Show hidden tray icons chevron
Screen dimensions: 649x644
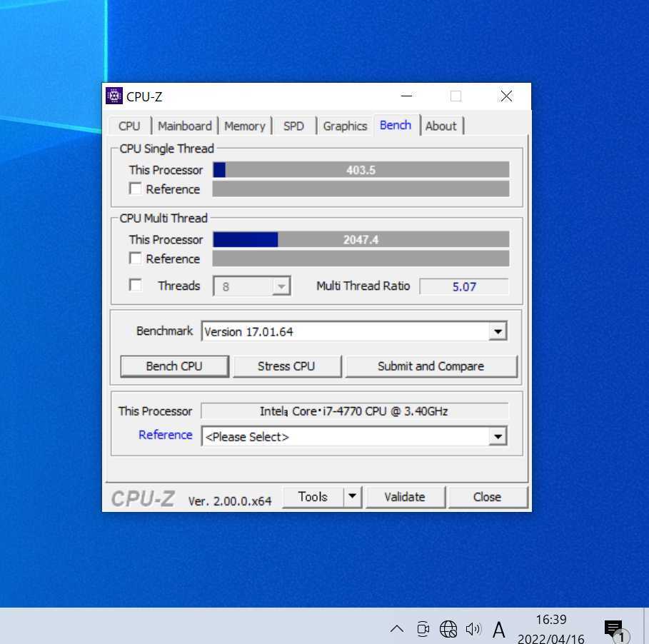tap(396, 629)
